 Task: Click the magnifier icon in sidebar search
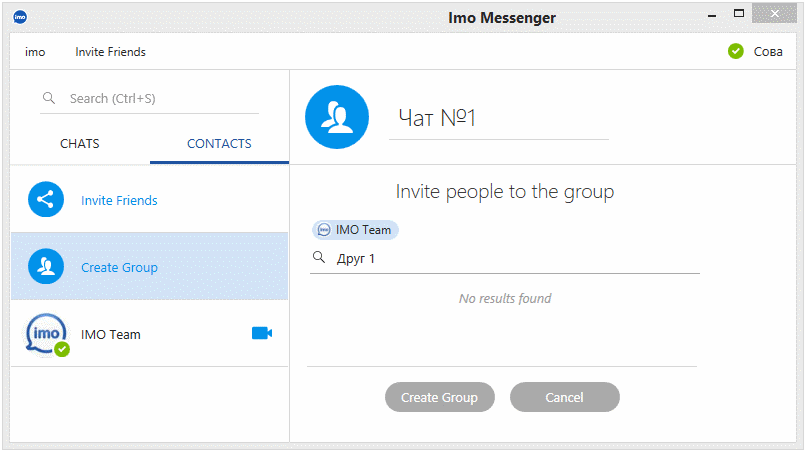[x=48, y=99]
